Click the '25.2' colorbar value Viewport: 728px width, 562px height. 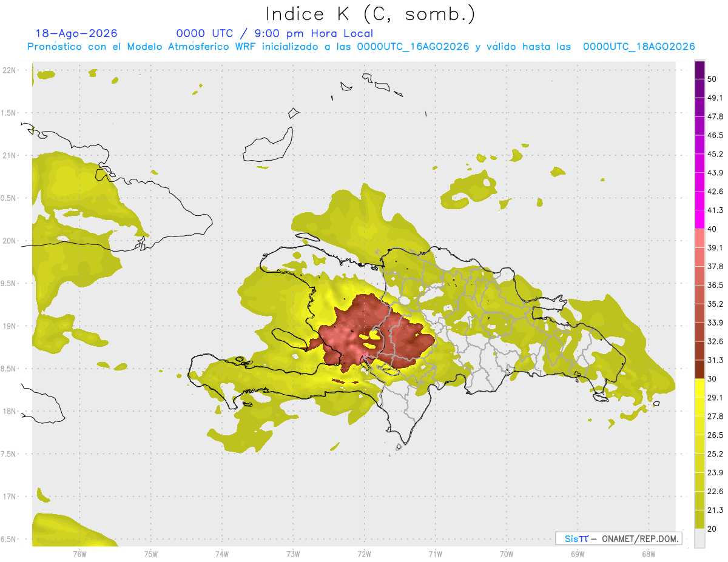click(x=715, y=453)
